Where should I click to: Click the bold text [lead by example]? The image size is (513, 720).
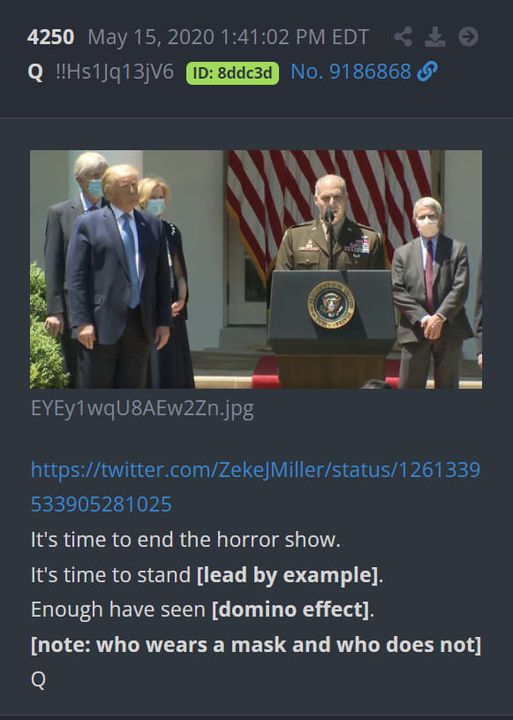coord(287,575)
